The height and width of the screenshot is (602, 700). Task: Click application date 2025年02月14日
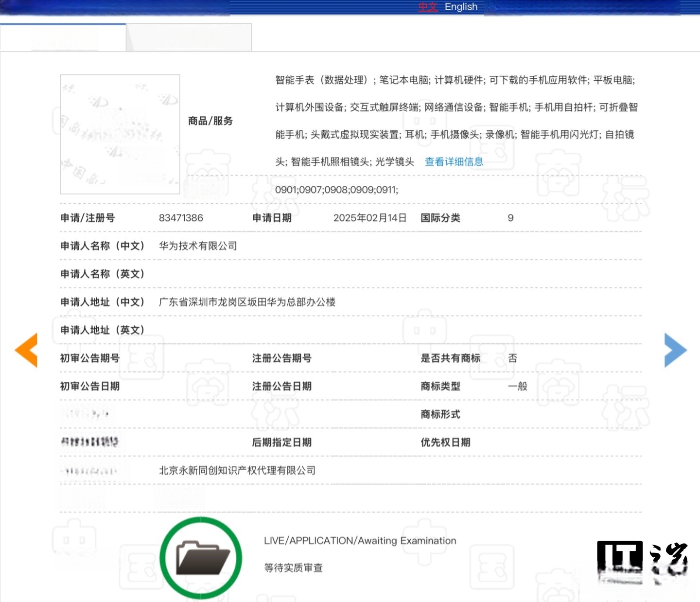(370, 218)
